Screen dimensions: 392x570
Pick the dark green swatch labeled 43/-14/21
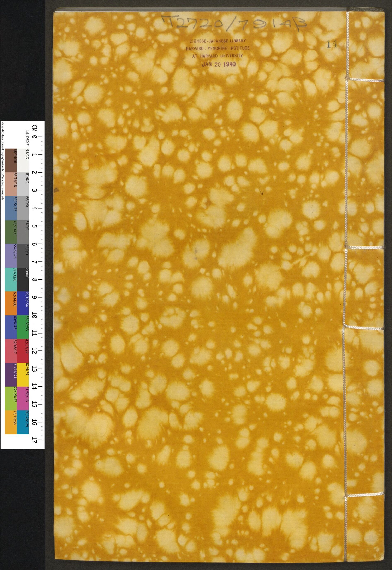(11, 232)
